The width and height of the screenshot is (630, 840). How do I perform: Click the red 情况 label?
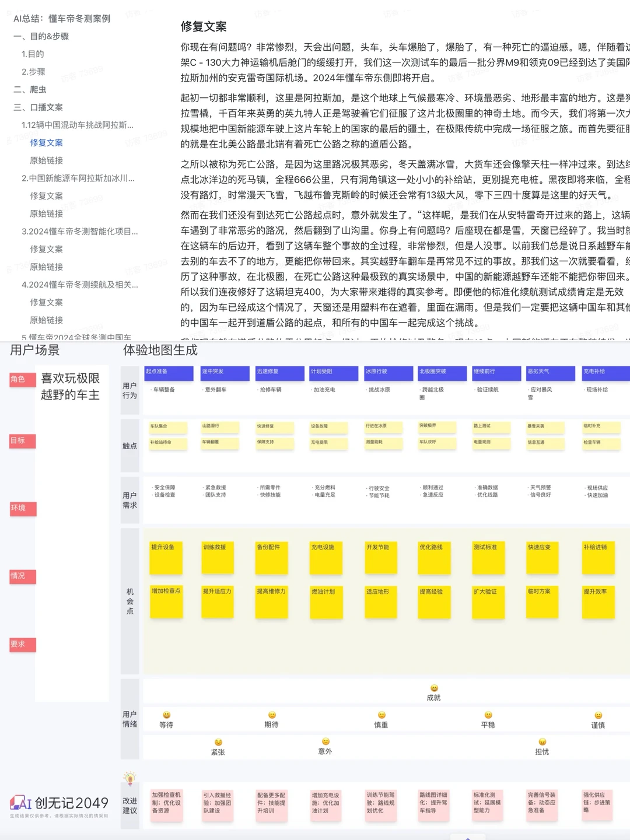pyautogui.click(x=22, y=576)
